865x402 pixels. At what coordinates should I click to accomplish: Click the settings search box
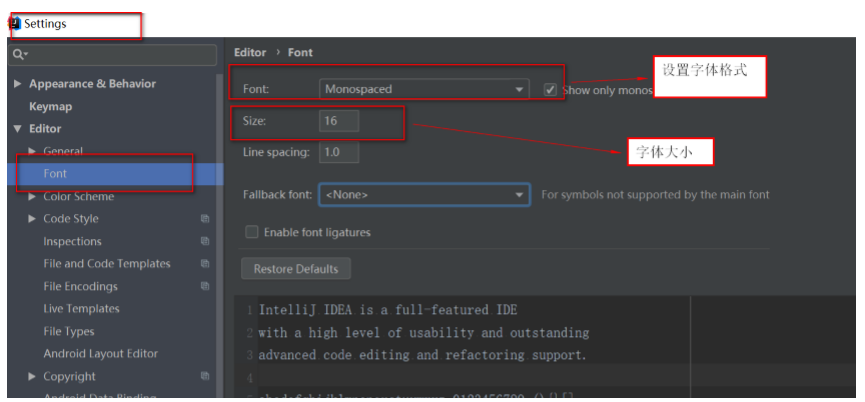[x=113, y=55]
